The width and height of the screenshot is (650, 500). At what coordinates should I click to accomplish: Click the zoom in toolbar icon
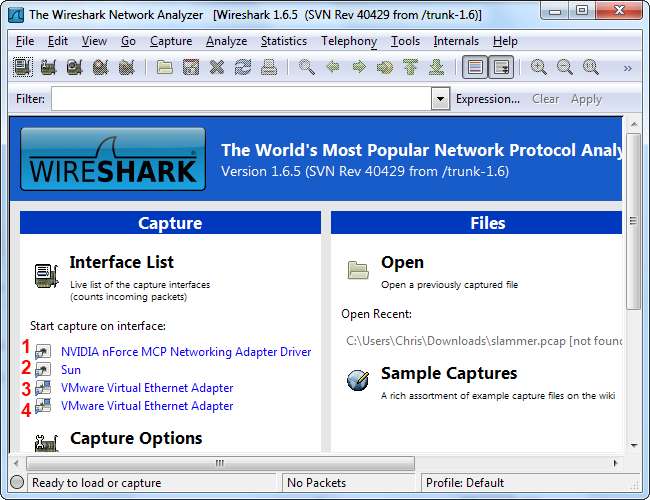pos(539,68)
